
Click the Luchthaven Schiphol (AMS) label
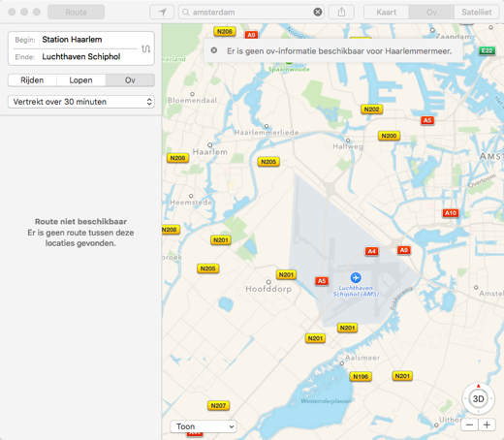click(x=356, y=291)
